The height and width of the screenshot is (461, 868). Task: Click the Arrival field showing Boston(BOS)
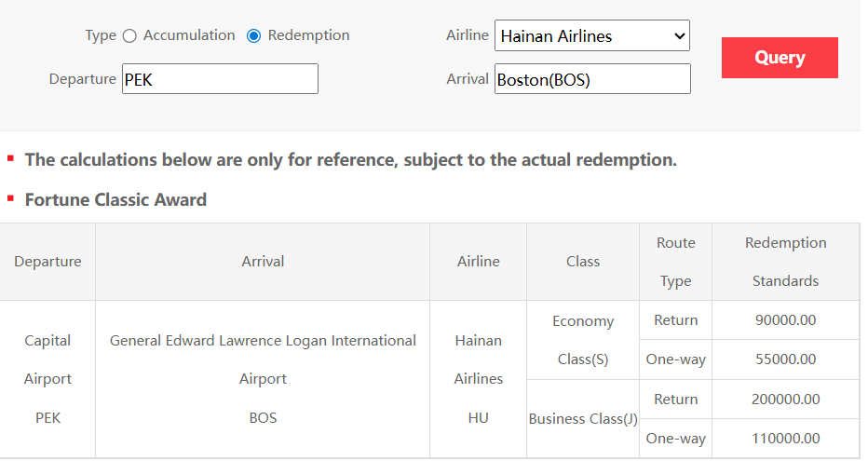tap(592, 79)
